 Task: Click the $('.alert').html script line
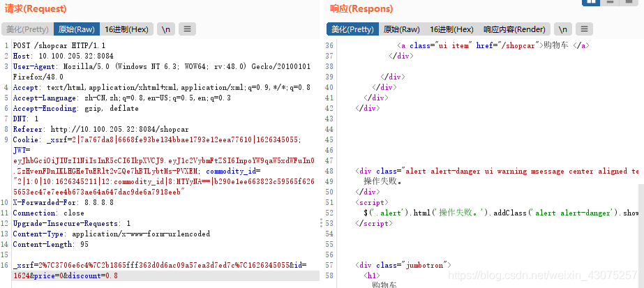(501, 213)
